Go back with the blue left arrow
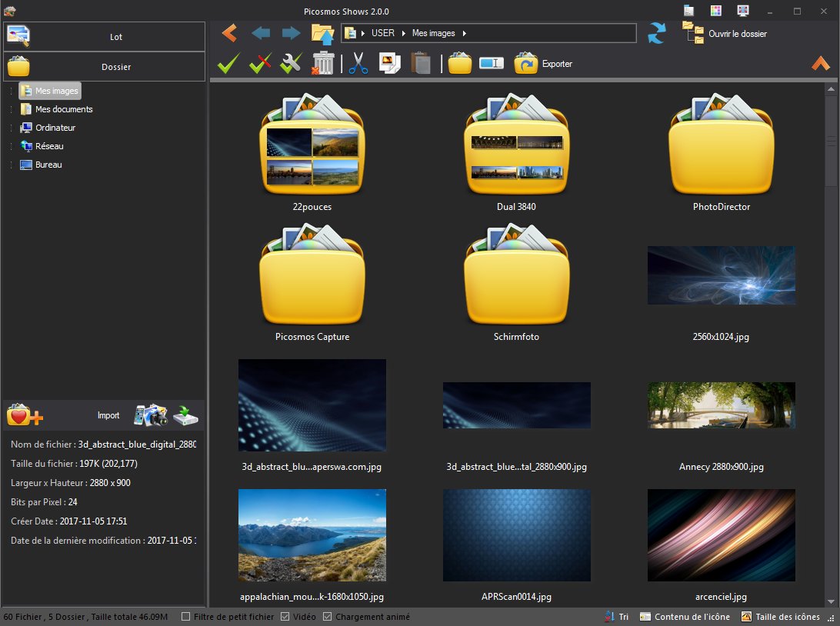This screenshot has height=626, width=840. point(261,33)
